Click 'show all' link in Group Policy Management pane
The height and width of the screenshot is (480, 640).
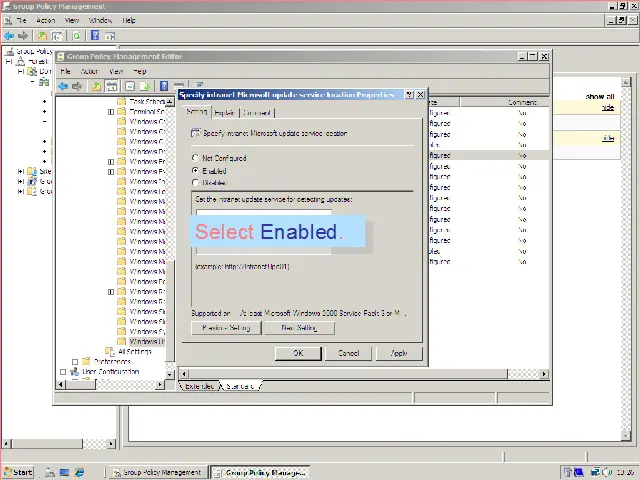point(600,97)
